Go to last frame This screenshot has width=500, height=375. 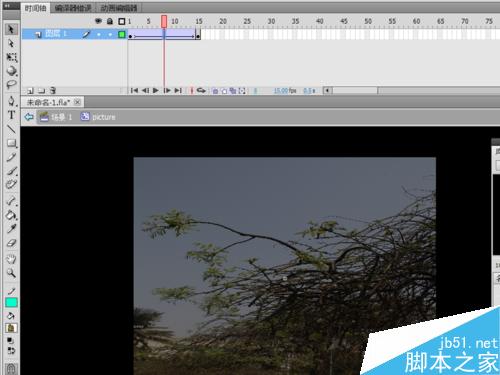point(178,90)
